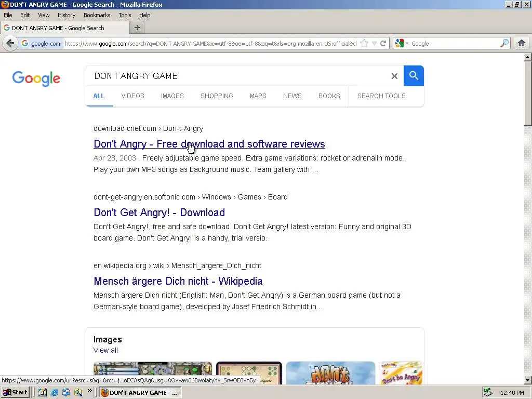Open the Don't Angry - Free download link
Screen dimensions: 532x399
pyautogui.click(x=209, y=144)
